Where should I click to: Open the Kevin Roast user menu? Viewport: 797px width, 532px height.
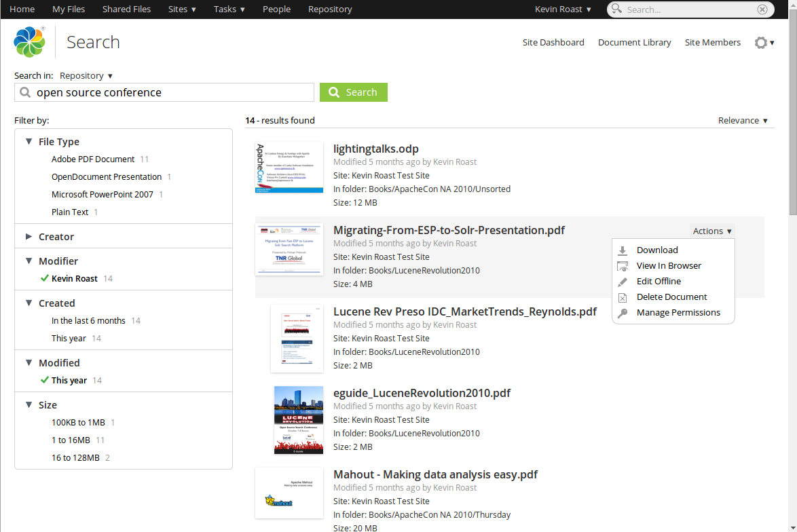[563, 9]
